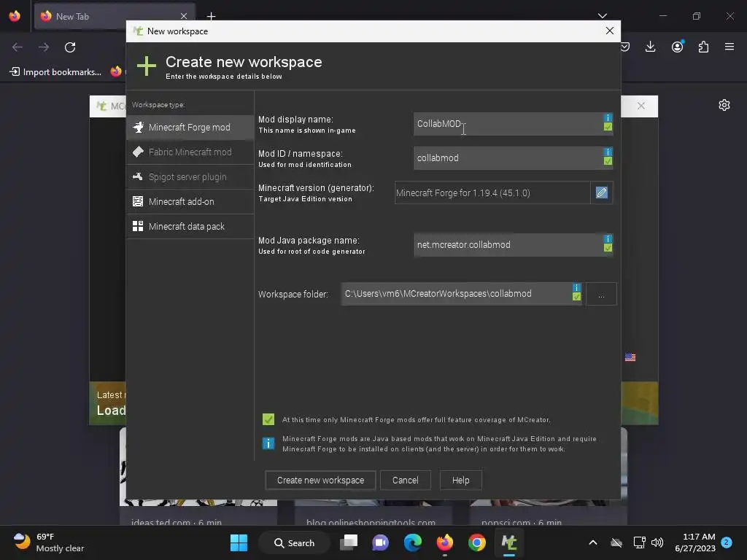Open MCreator from taskbar
747x560 pixels.
pos(508,542)
